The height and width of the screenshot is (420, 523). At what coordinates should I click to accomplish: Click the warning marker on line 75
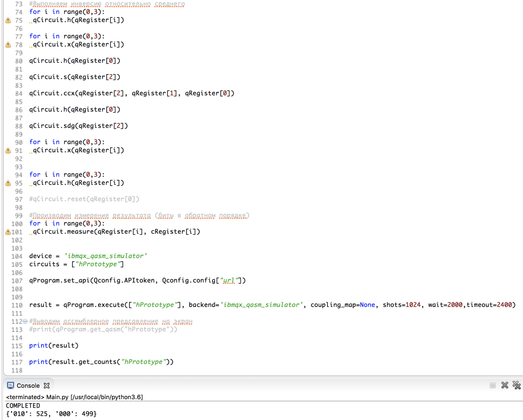[x=8, y=20]
